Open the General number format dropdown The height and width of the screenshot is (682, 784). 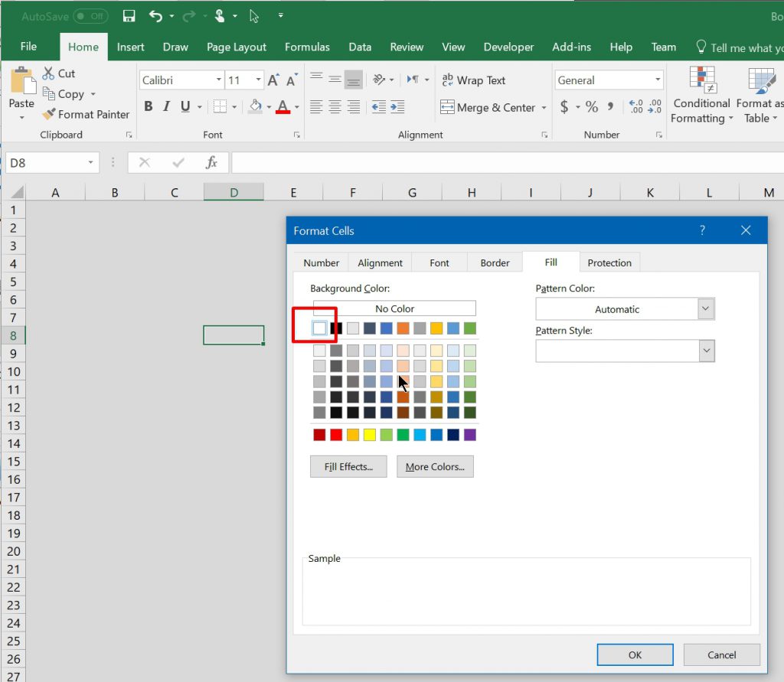(658, 80)
